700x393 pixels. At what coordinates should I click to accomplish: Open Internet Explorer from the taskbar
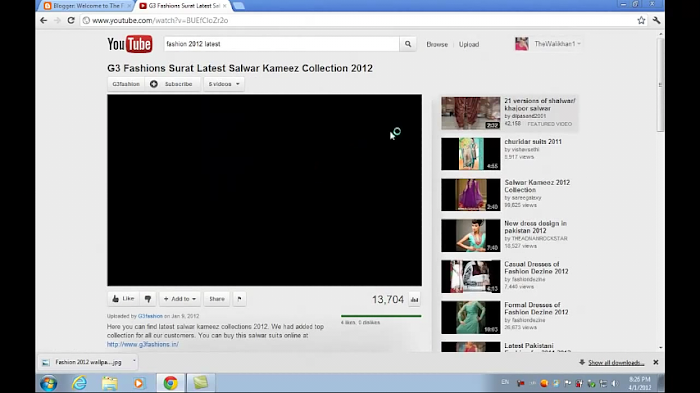pos(79,383)
